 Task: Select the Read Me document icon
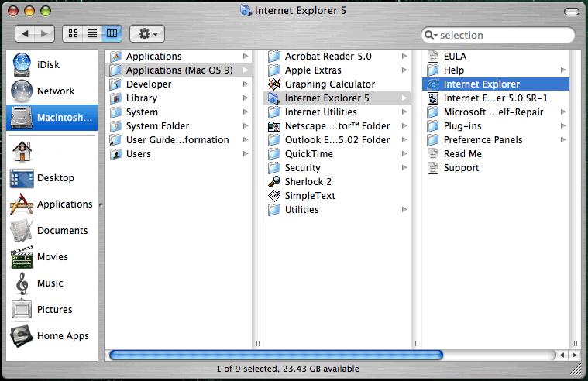pos(433,154)
